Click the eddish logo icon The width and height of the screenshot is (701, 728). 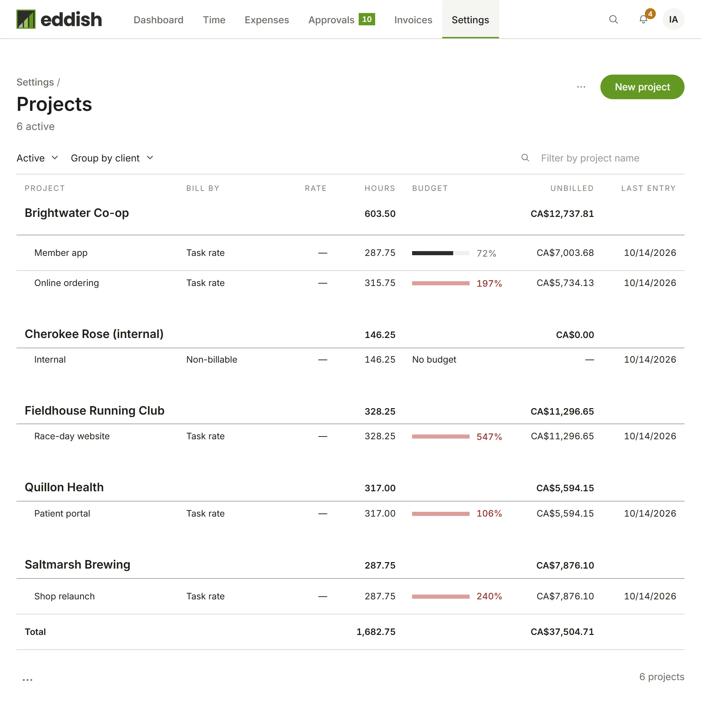click(26, 19)
